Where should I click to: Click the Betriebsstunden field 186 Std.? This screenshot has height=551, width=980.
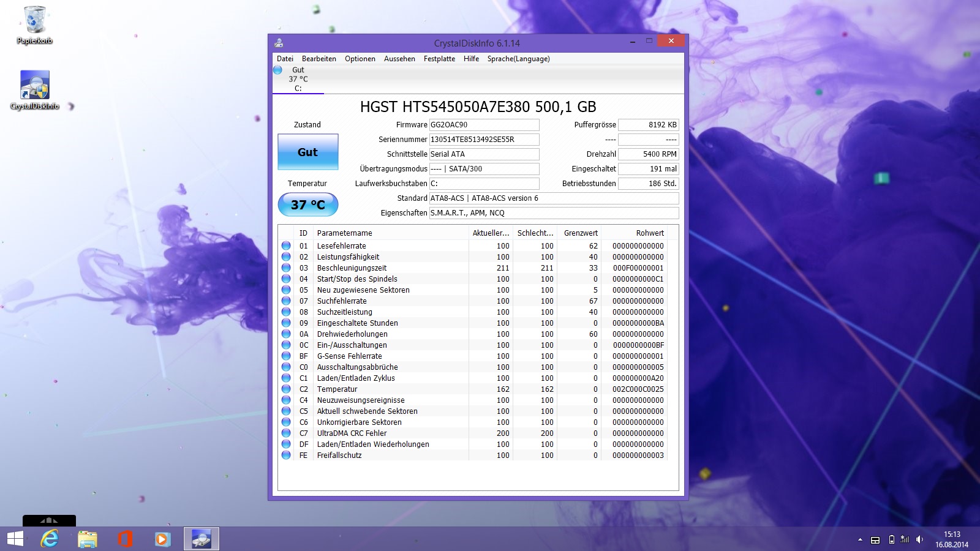tap(648, 184)
